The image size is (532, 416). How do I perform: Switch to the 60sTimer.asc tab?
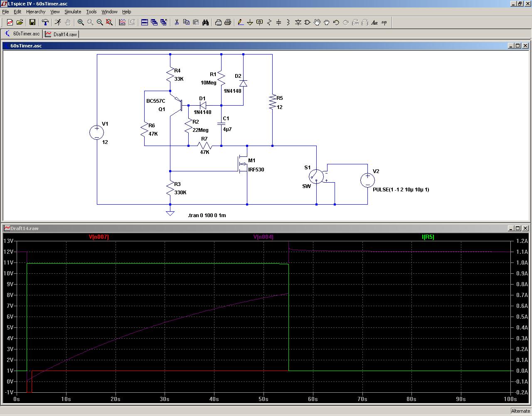(x=22, y=34)
